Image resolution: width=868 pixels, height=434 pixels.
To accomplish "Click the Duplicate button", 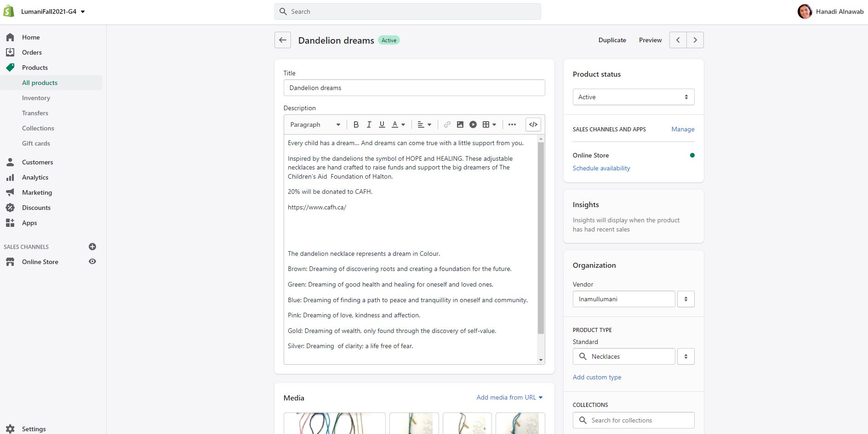I will pos(612,40).
